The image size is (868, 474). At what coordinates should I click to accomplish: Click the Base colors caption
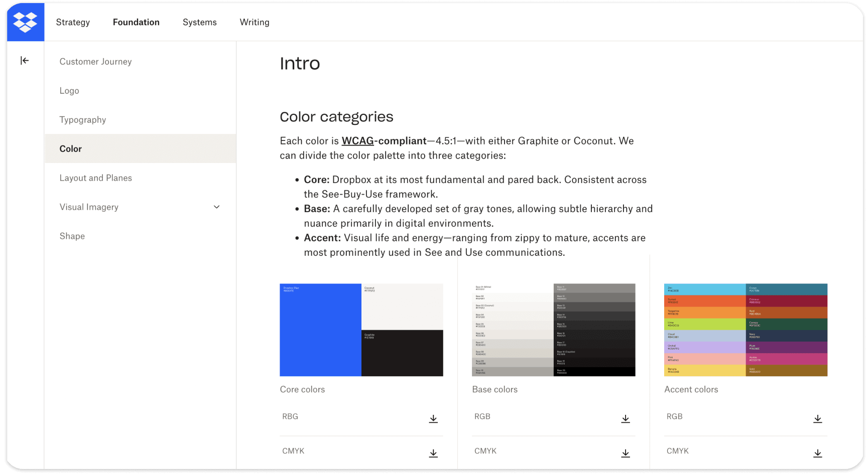click(x=494, y=390)
